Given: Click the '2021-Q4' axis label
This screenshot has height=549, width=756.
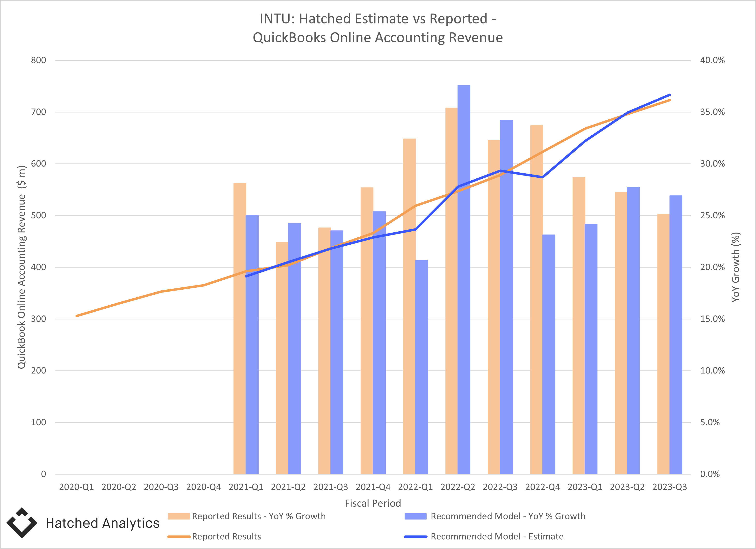Looking at the screenshot, I should click(x=373, y=487).
